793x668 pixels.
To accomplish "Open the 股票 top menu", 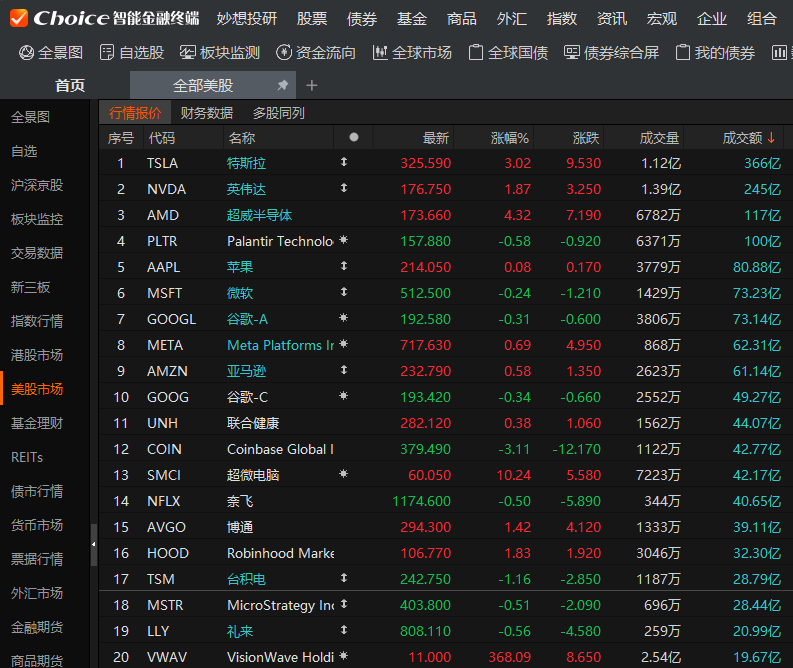I will pyautogui.click(x=312, y=19).
